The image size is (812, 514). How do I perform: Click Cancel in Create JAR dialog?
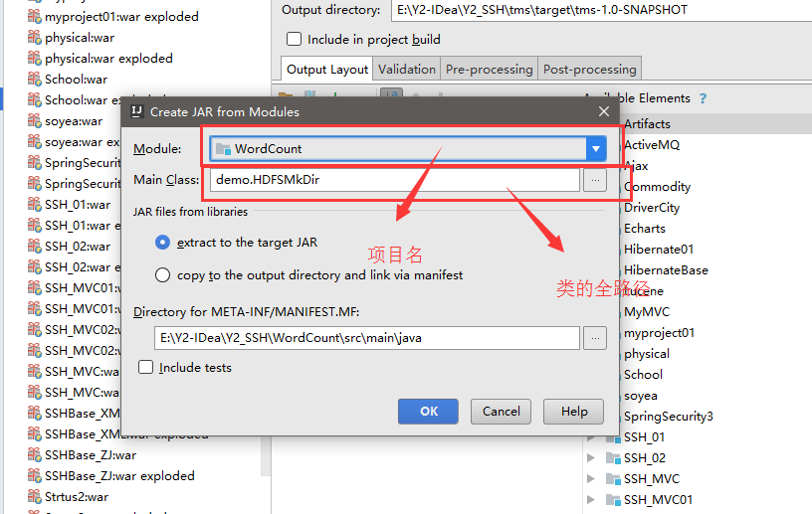(501, 412)
